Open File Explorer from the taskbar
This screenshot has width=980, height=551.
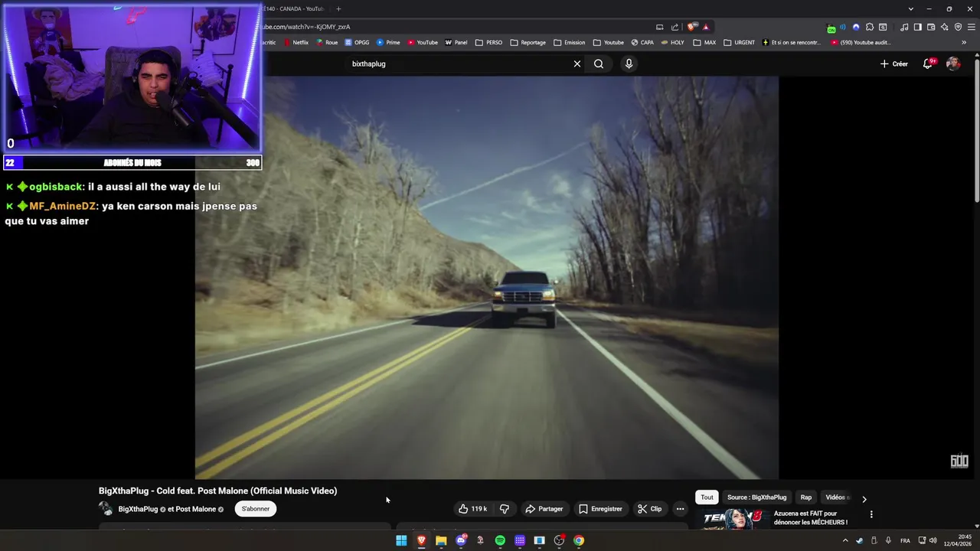pyautogui.click(x=441, y=540)
